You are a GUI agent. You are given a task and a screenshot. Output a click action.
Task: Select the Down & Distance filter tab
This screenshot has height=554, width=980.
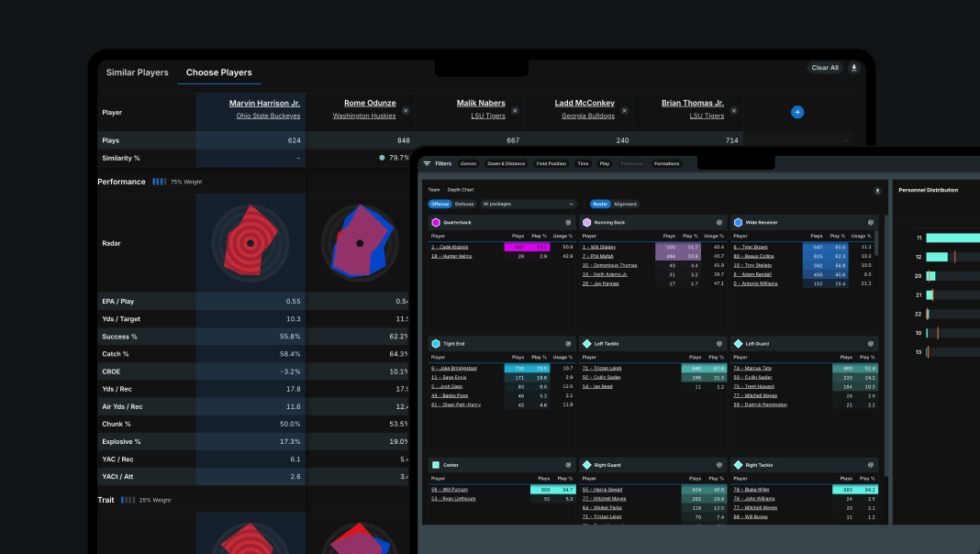point(505,163)
